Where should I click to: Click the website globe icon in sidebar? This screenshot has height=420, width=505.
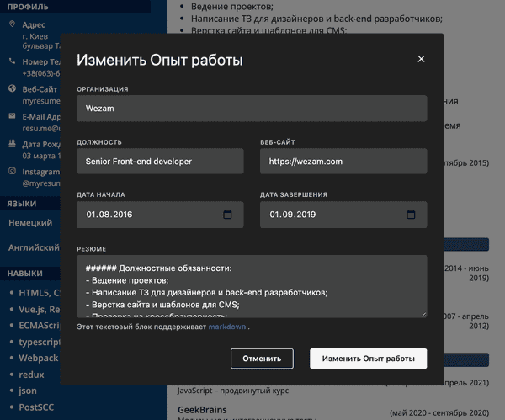12,88
